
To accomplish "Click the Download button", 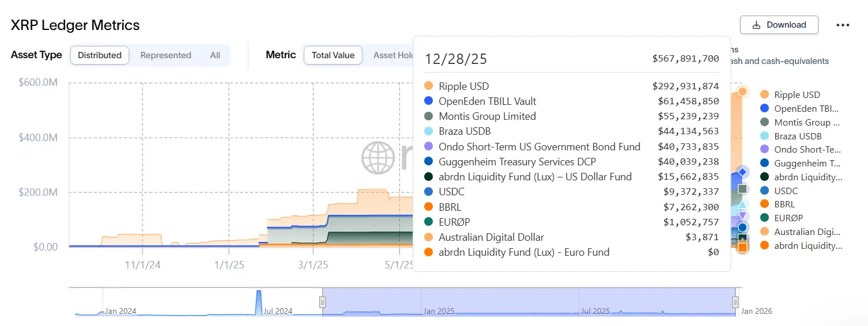I will point(779,25).
